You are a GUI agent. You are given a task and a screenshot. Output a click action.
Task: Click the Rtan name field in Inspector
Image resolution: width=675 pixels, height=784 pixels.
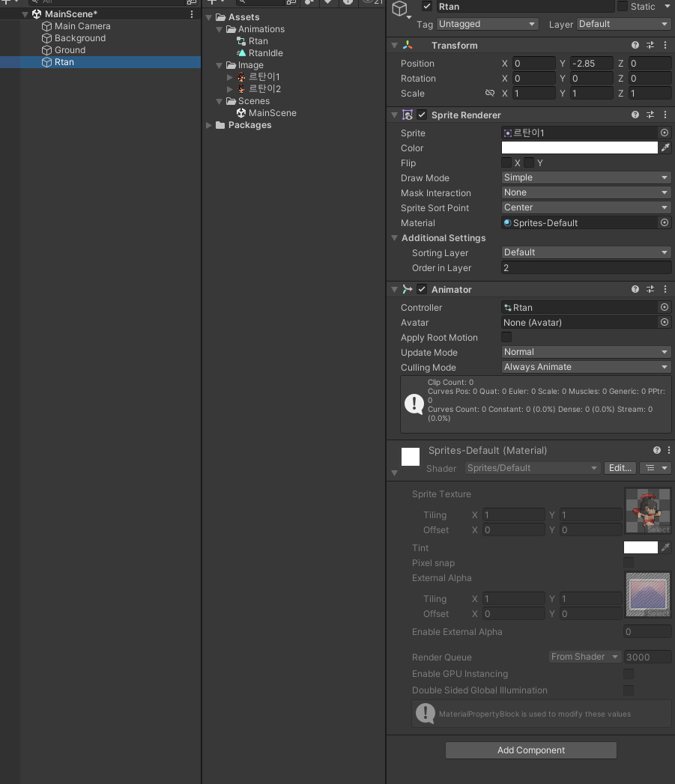[x=525, y=7]
